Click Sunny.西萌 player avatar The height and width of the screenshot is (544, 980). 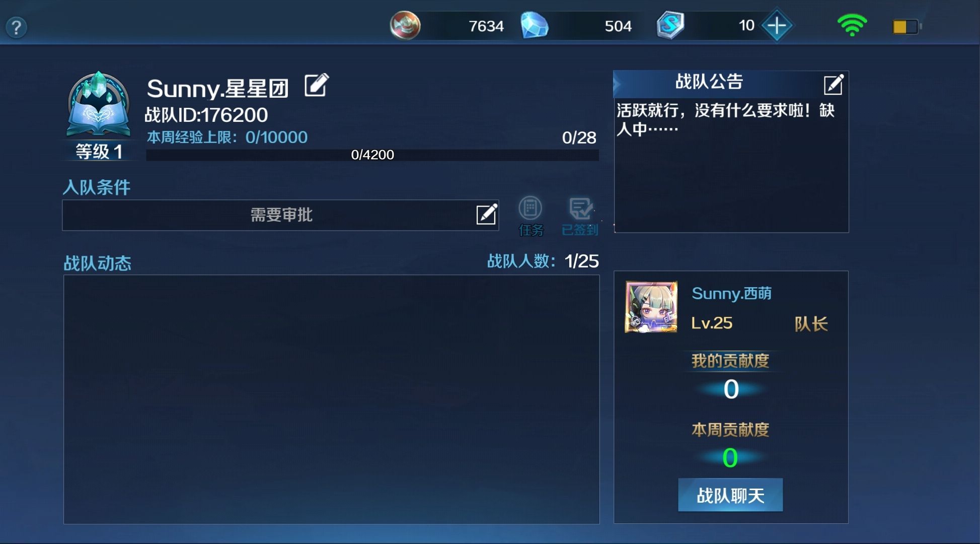(651, 307)
